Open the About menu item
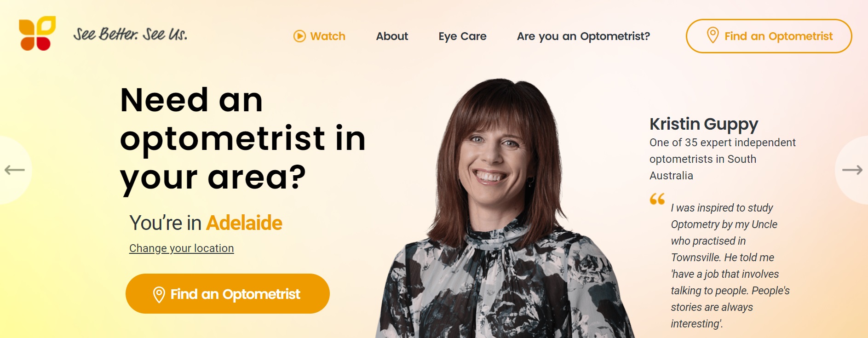Screen dimensions: 868x338 (x=392, y=36)
